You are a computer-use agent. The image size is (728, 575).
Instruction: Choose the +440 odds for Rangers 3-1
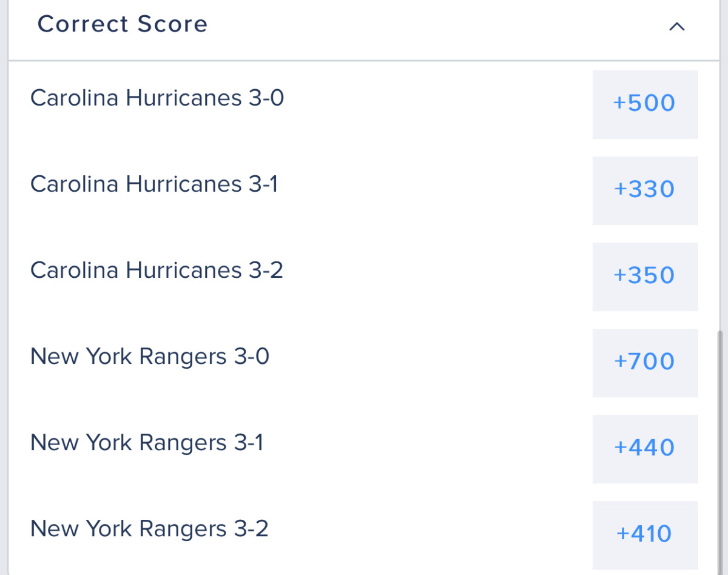click(645, 448)
